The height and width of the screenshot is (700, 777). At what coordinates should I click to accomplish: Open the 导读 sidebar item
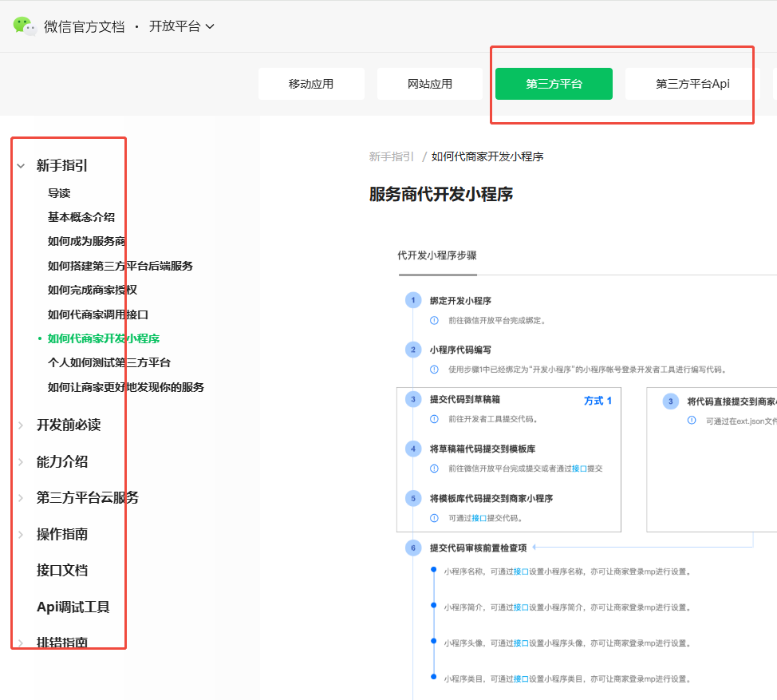point(59,193)
